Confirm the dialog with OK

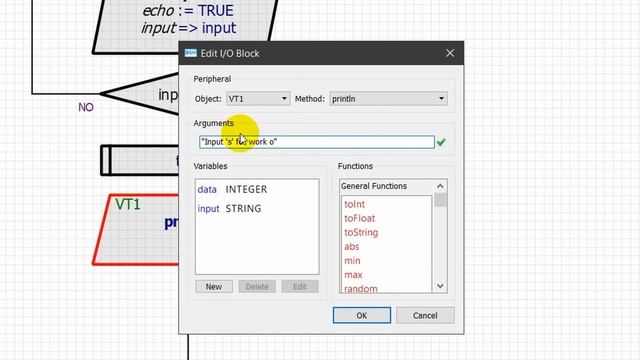(x=362, y=316)
